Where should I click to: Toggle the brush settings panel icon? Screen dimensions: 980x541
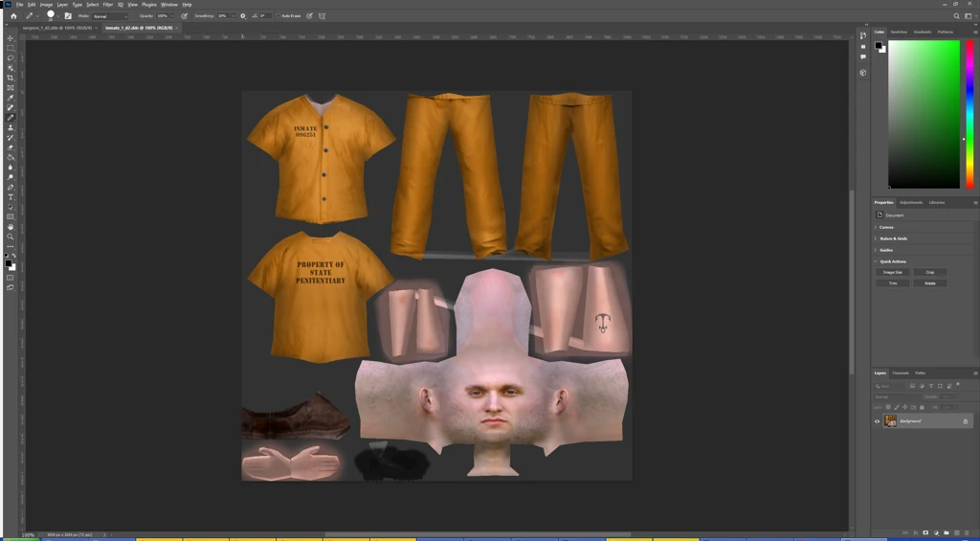[68, 16]
